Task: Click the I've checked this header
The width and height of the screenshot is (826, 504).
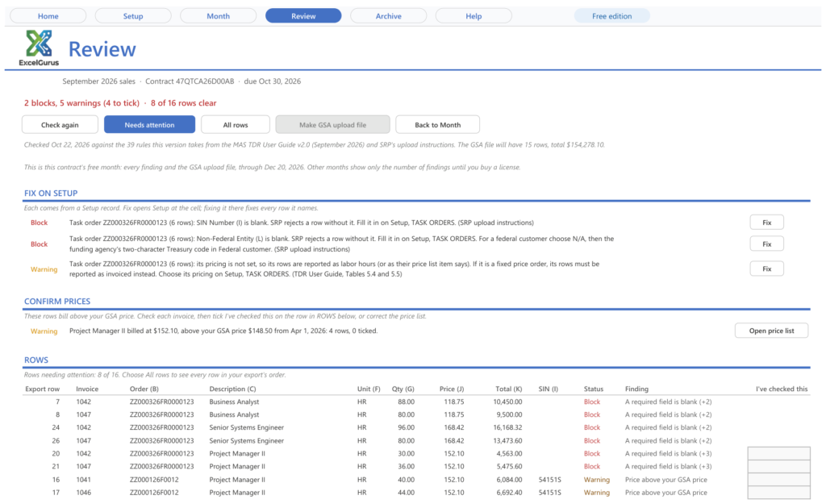Action: coord(781,389)
